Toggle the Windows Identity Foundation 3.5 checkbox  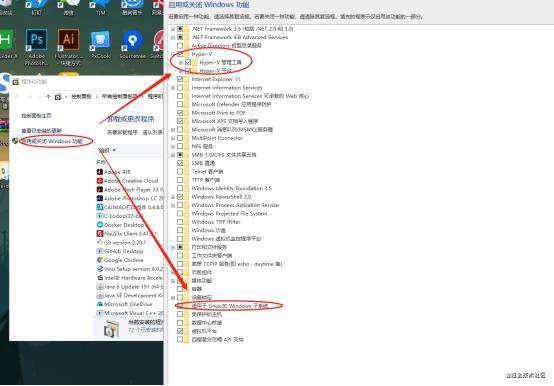coord(180,188)
